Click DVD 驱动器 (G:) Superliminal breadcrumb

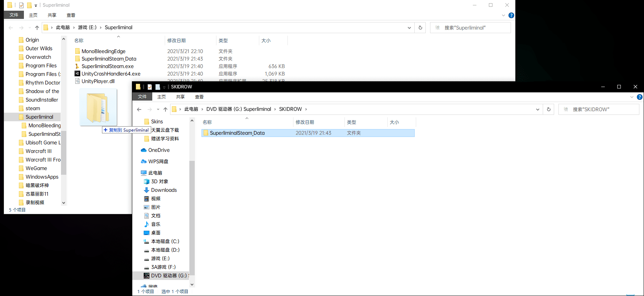239,109
